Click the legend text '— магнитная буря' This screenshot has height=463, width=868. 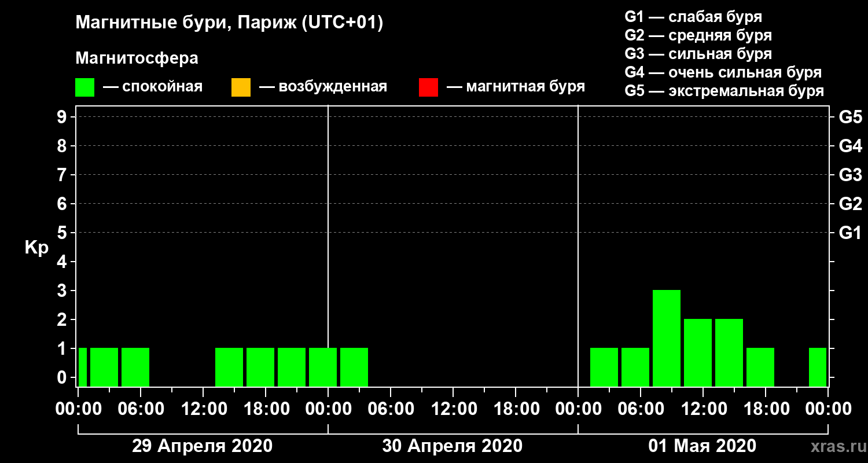(x=516, y=87)
